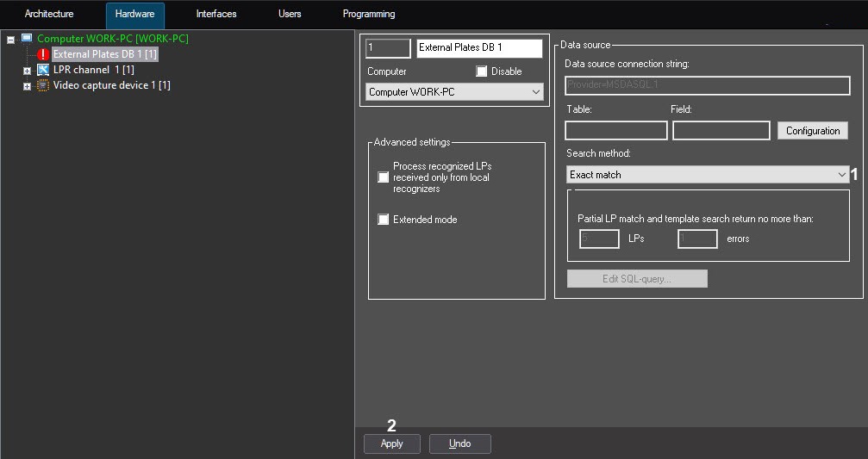The width and height of the screenshot is (868, 459).
Task: Switch to the Architecture tab
Action: point(49,15)
